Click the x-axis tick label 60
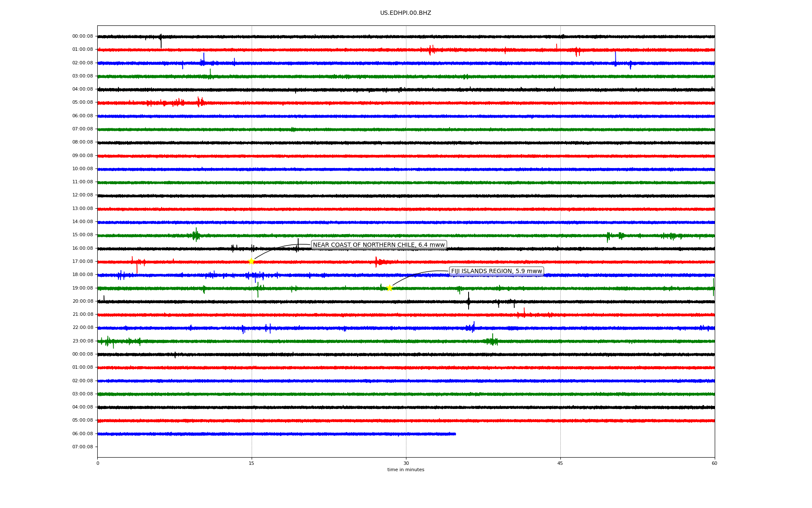 714,463
